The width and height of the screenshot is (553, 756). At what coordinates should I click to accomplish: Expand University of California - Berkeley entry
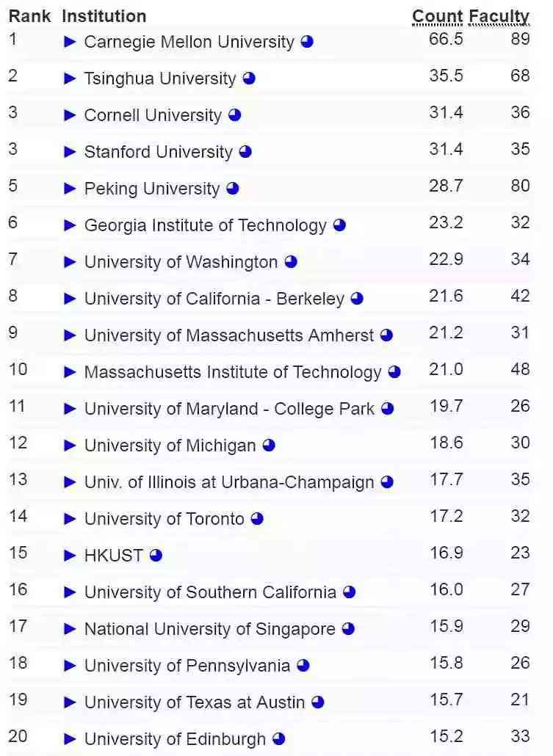(x=70, y=299)
